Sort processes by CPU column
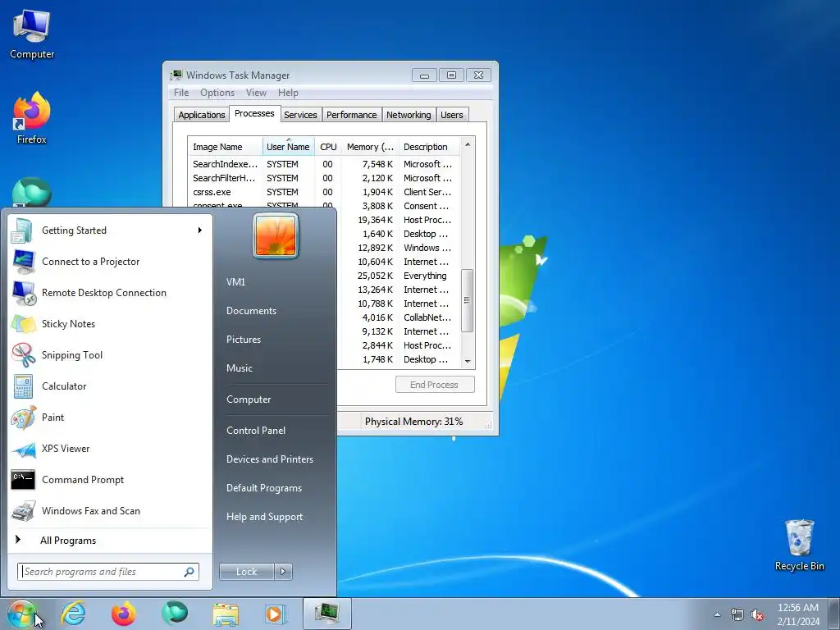Screen dimensions: 840x630 [x=328, y=147]
